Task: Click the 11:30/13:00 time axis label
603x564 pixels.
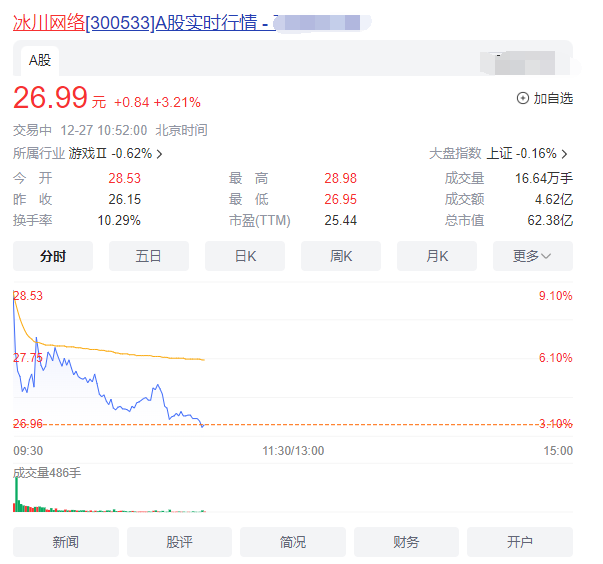Action: point(293,451)
